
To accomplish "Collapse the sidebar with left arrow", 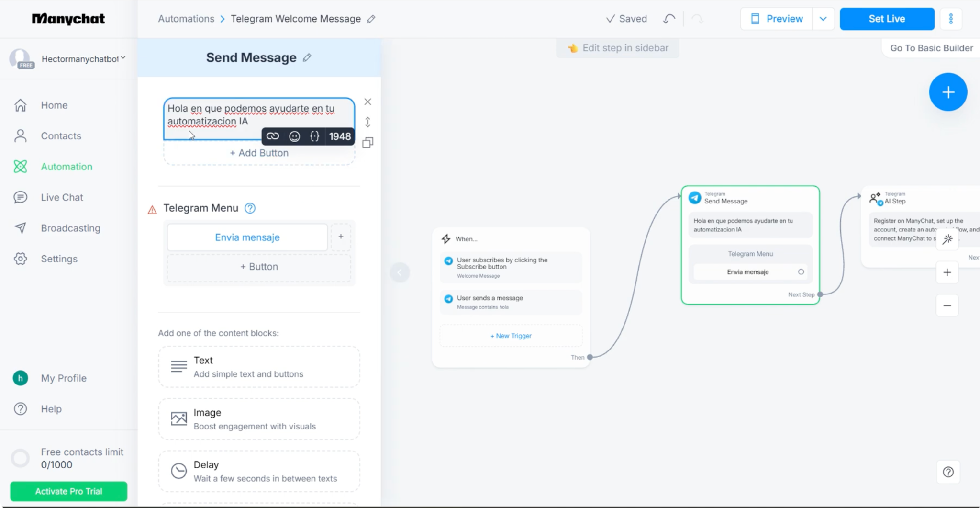I will pos(400,272).
